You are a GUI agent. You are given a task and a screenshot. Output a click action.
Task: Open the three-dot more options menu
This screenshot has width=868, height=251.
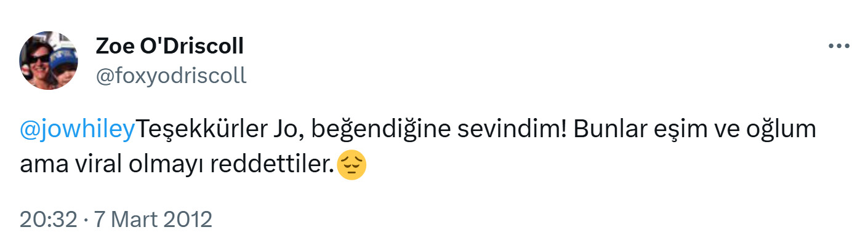pos(838,47)
